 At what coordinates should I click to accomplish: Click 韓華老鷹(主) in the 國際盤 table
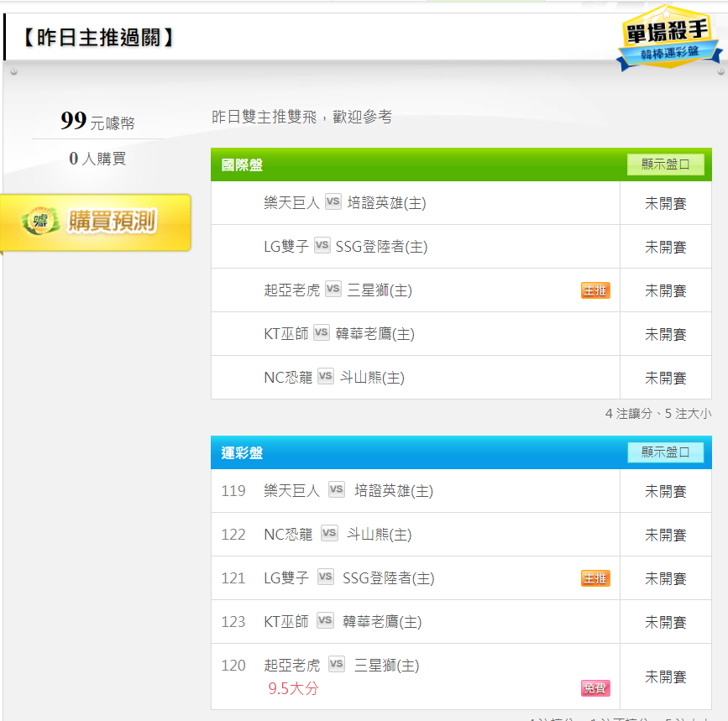[x=374, y=334]
